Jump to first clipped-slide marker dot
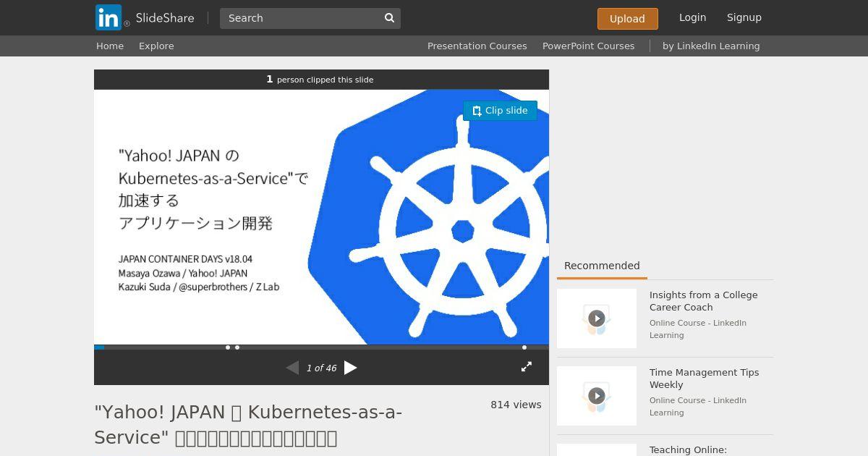 [228, 347]
